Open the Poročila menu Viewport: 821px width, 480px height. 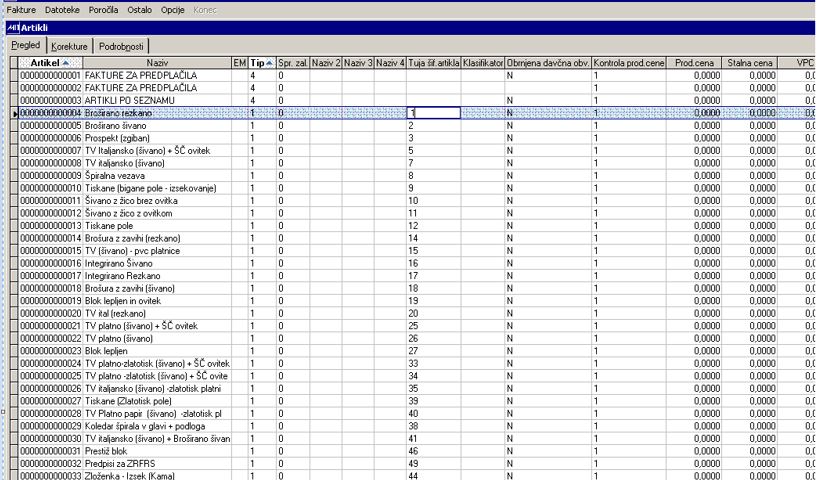tap(103, 10)
